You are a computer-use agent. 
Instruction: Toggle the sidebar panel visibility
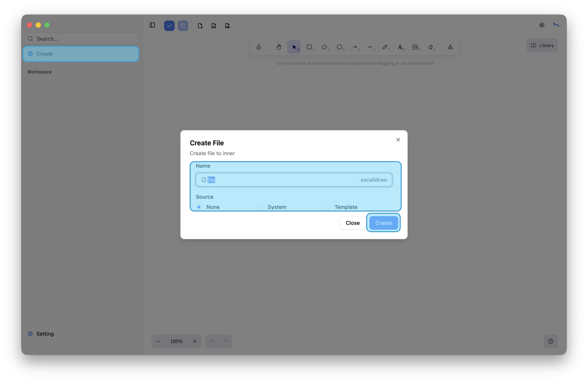(x=152, y=25)
